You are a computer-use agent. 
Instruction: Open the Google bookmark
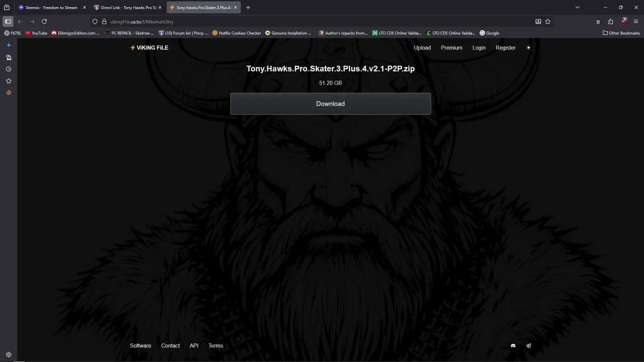pyautogui.click(x=490, y=33)
